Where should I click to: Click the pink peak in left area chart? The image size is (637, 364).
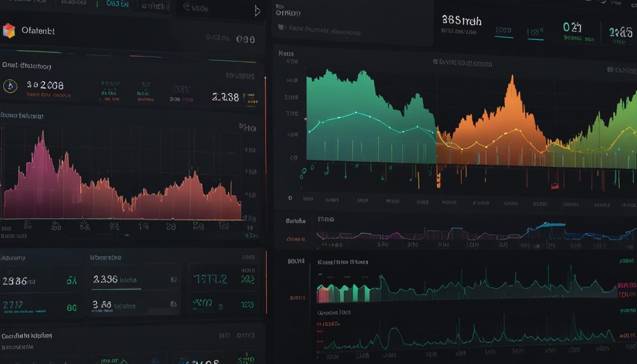pyautogui.click(x=42, y=142)
